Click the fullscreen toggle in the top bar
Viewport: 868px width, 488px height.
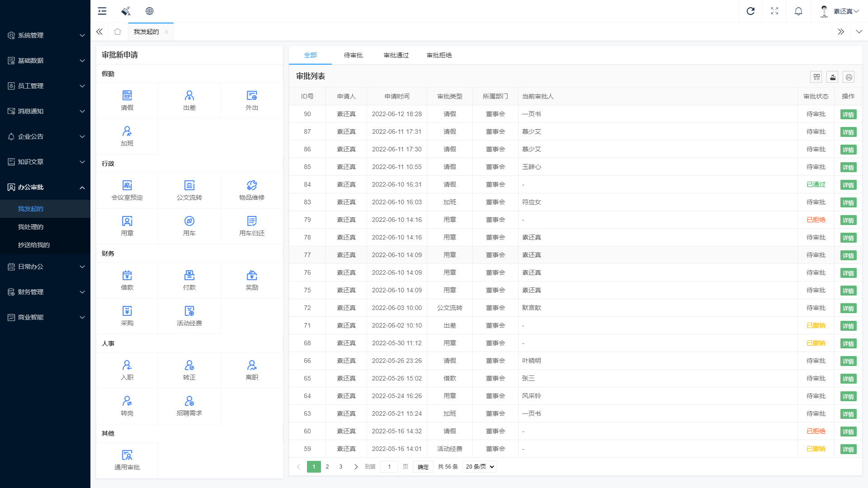click(x=774, y=11)
